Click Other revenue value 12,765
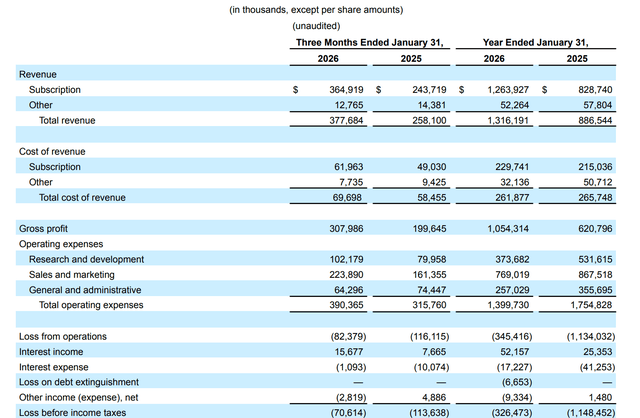640x418 pixels. pos(349,105)
